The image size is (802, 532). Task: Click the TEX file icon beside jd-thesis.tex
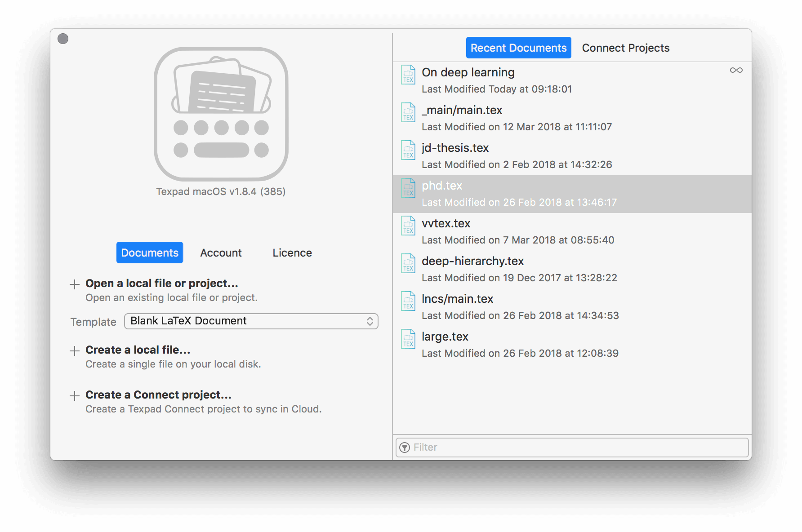pyautogui.click(x=408, y=150)
